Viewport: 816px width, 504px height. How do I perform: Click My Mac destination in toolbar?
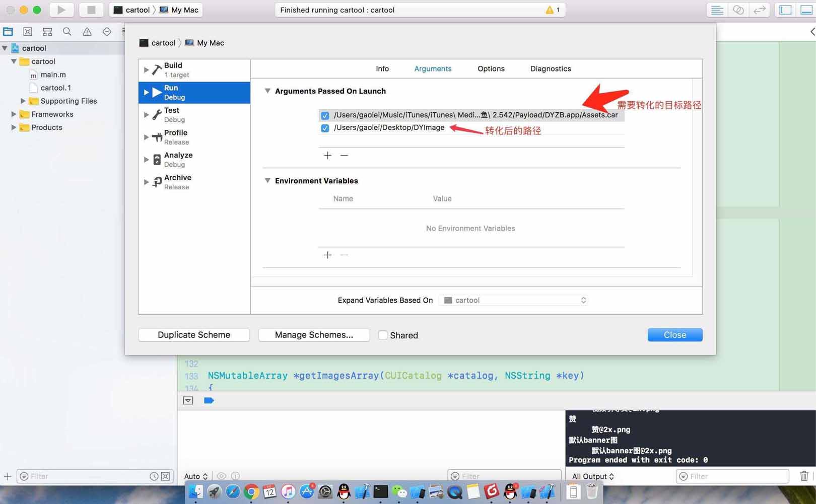(x=179, y=10)
